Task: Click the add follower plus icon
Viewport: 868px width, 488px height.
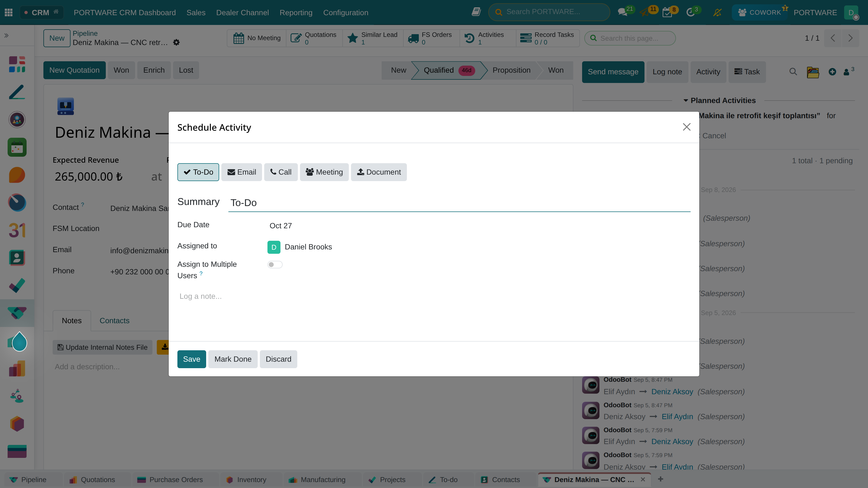Action: point(832,72)
